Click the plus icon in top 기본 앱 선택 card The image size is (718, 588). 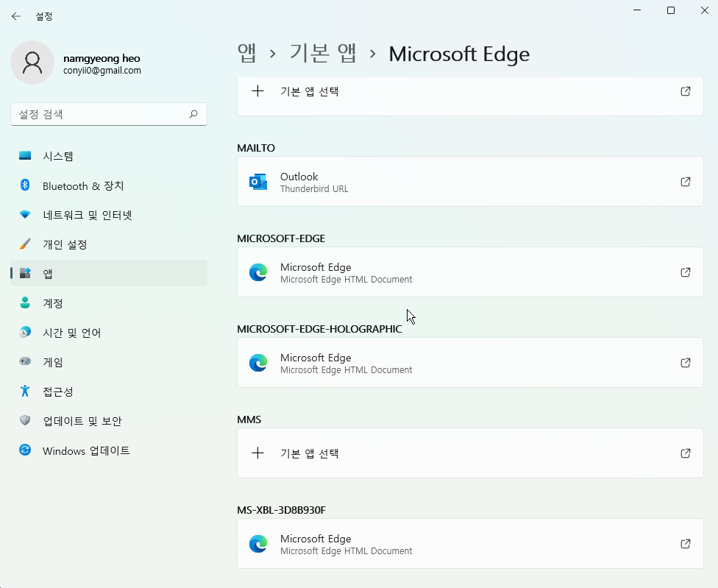coord(257,91)
